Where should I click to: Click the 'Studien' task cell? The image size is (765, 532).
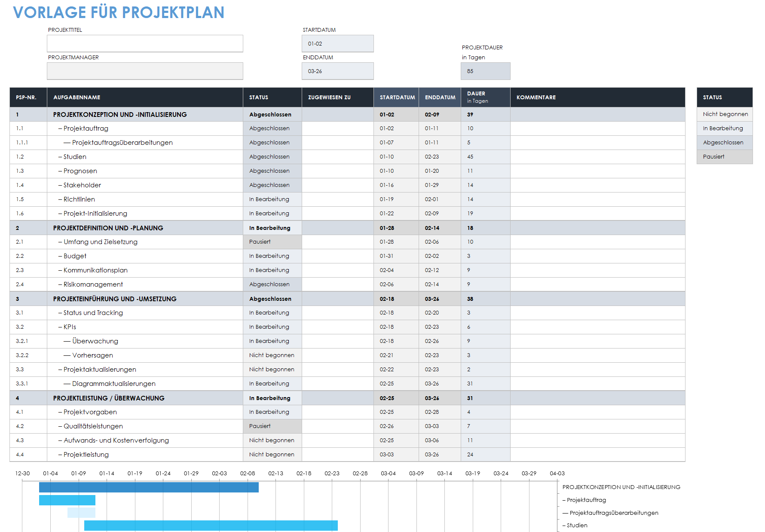pyautogui.click(x=145, y=157)
